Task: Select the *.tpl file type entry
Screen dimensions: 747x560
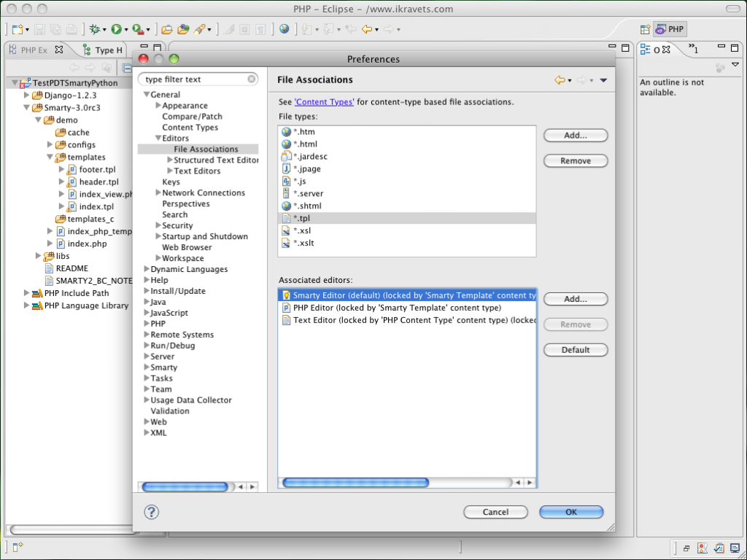Action: [x=314, y=217]
